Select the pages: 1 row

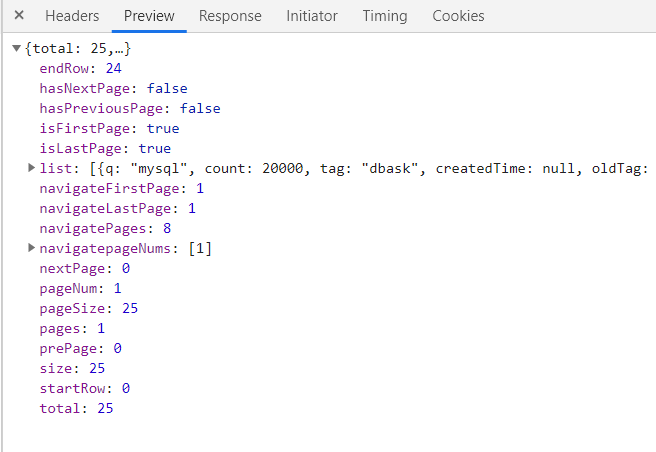72,329
